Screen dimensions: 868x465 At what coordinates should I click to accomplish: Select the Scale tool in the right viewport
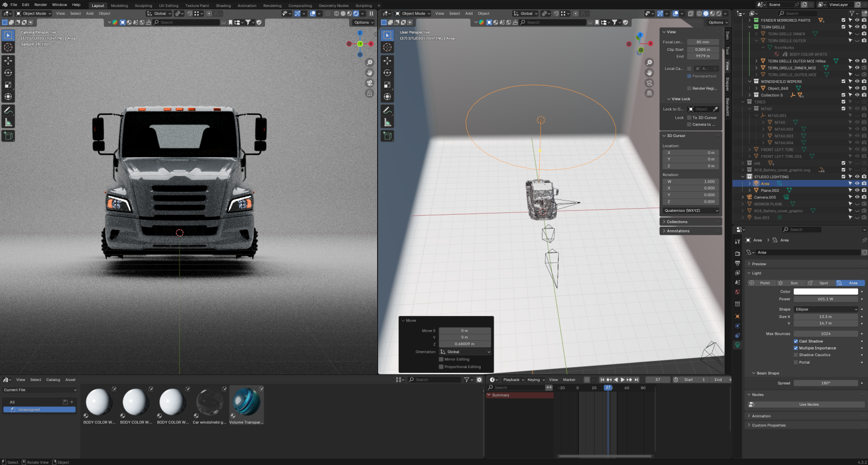[x=387, y=85]
